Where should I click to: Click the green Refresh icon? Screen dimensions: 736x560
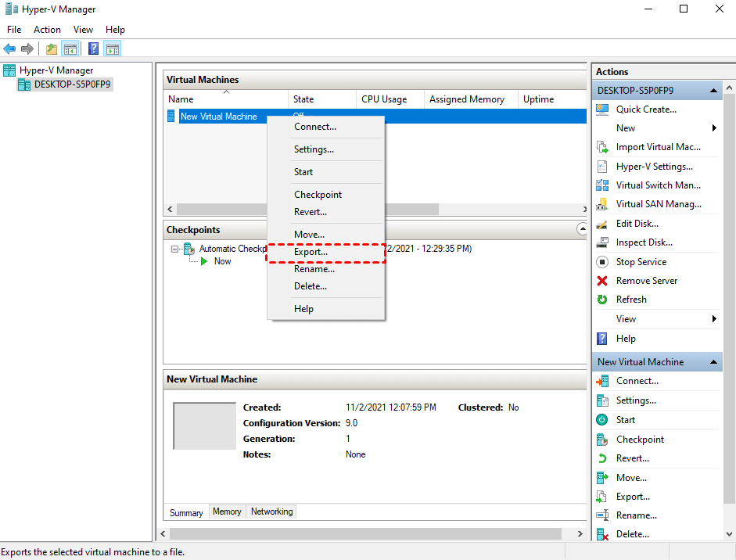point(602,300)
